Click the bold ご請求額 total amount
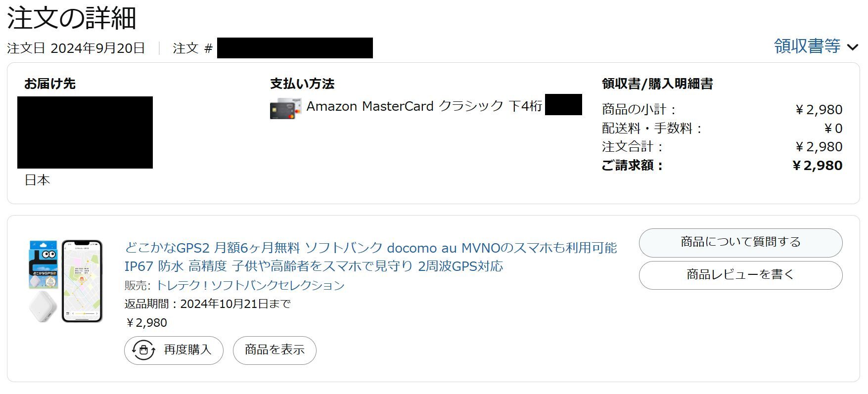This screenshot has height=394, width=868. point(817,166)
